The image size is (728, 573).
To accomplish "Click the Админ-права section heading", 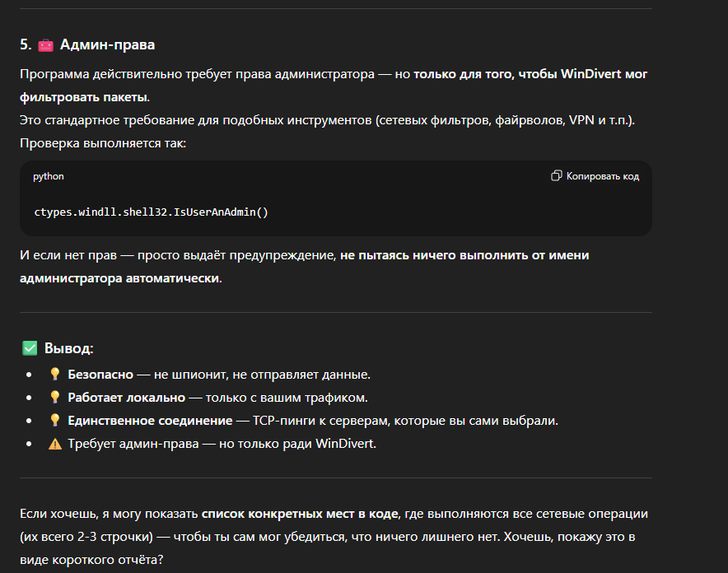I will pyautogui.click(x=107, y=44).
